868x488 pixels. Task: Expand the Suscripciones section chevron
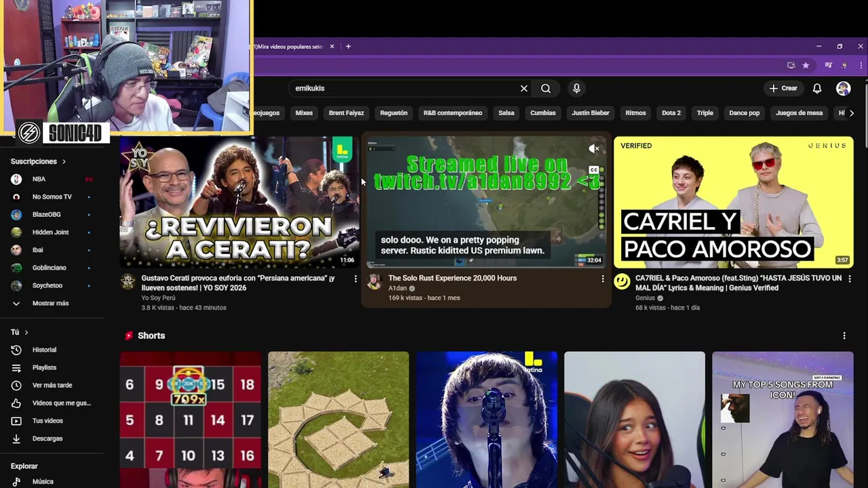click(x=64, y=161)
